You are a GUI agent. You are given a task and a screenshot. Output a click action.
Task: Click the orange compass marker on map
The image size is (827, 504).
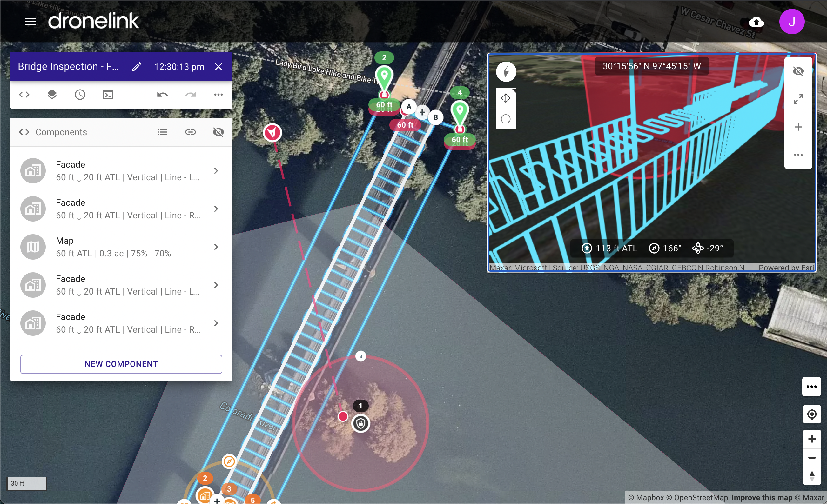click(x=229, y=462)
